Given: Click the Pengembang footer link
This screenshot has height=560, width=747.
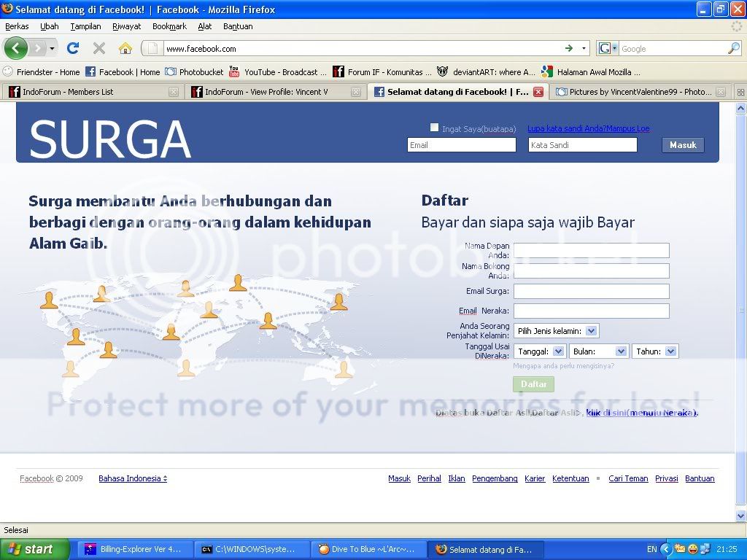Looking at the screenshot, I should point(495,478).
